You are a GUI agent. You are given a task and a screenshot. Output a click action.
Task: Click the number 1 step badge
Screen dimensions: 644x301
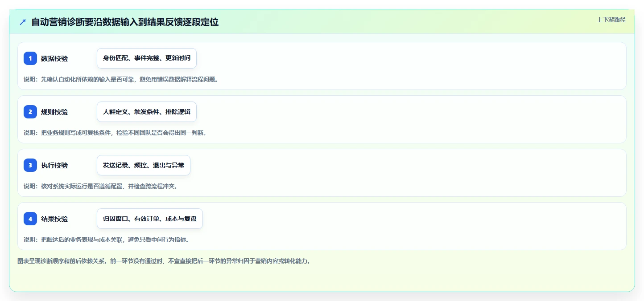pyautogui.click(x=30, y=58)
